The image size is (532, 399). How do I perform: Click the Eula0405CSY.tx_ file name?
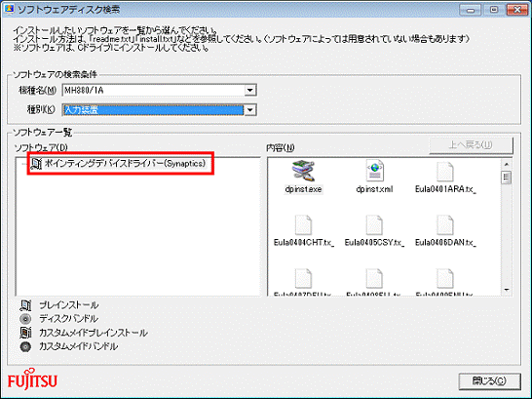[374, 243]
